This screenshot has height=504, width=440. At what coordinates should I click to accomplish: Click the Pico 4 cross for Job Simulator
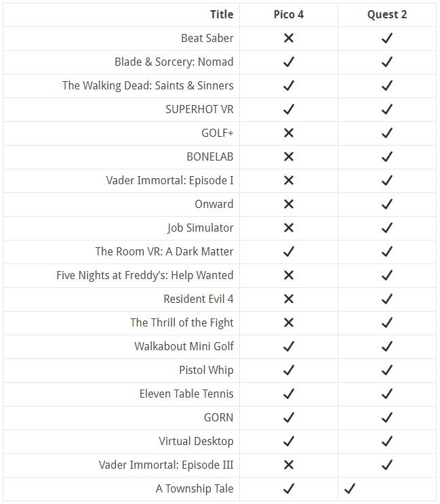(x=288, y=228)
